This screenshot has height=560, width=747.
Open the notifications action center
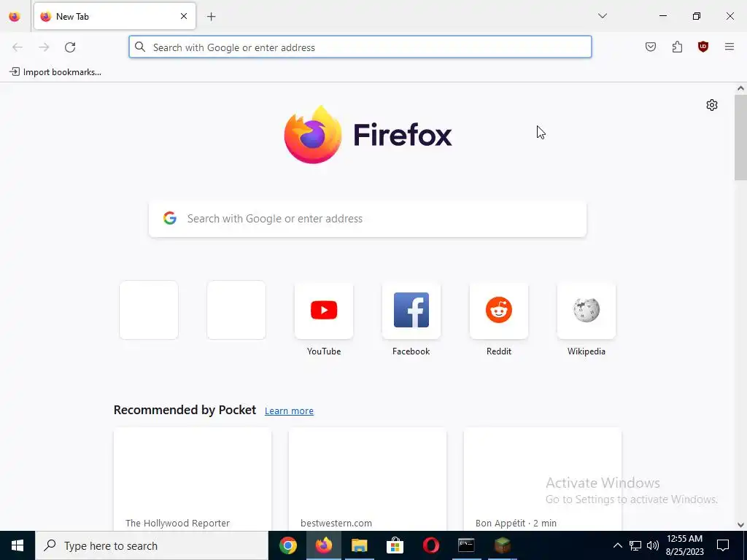coord(723,545)
